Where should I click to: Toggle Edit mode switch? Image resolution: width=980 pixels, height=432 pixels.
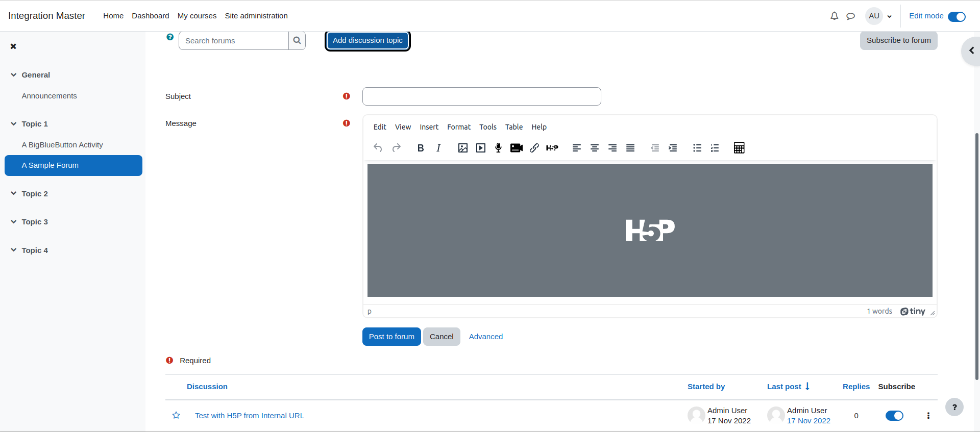[957, 17]
